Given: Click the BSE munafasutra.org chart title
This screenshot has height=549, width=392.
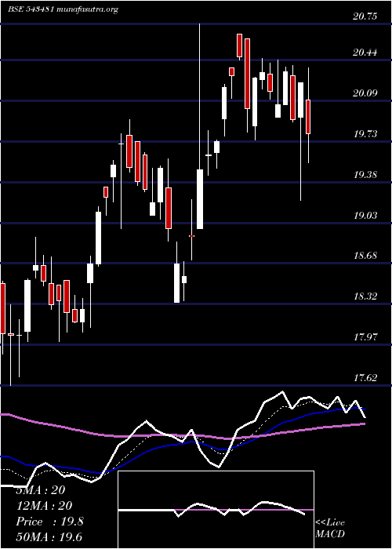Looking at the screenshot, I should pos(63,9).
